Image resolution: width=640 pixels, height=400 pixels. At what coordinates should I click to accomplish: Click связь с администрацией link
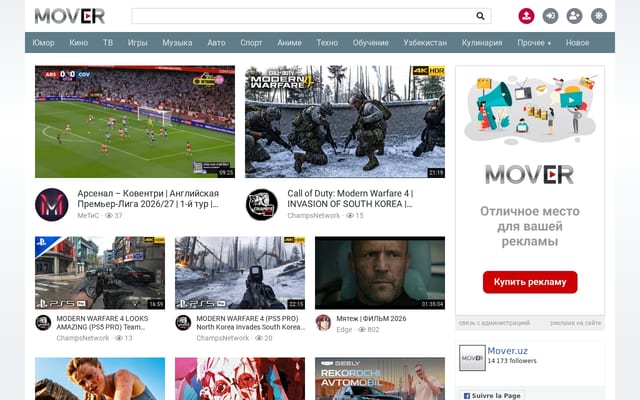pyautogui.click(x=494, y=323)
